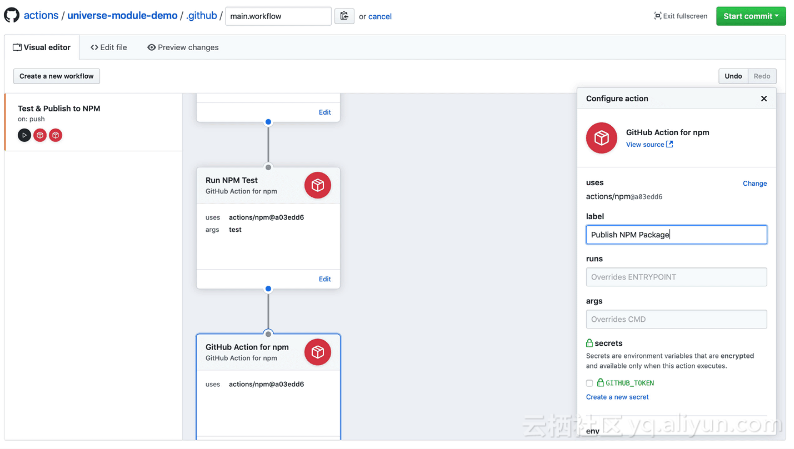Click large npm icon in Configure action panel
This screenshot has height=449, width=794.
(602, 138)
